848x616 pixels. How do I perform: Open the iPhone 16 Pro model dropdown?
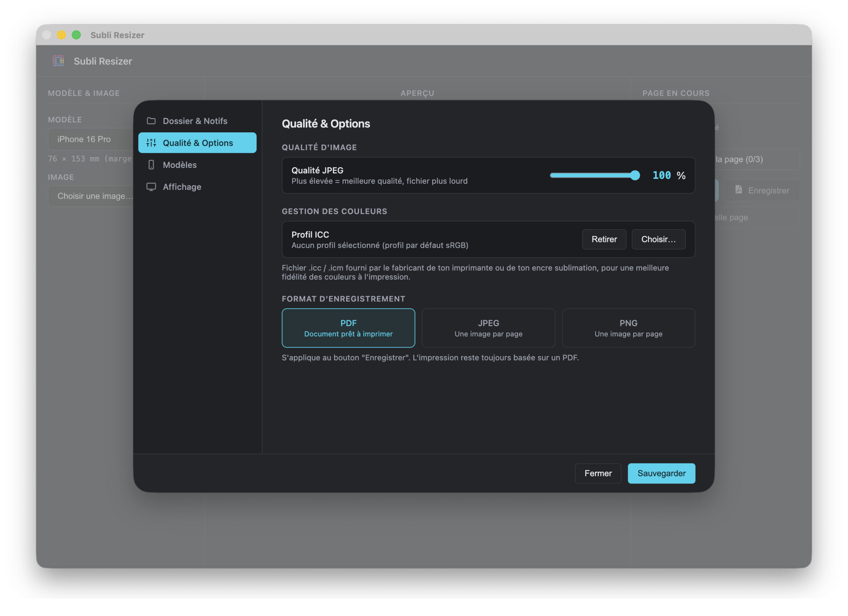(91, 139)
